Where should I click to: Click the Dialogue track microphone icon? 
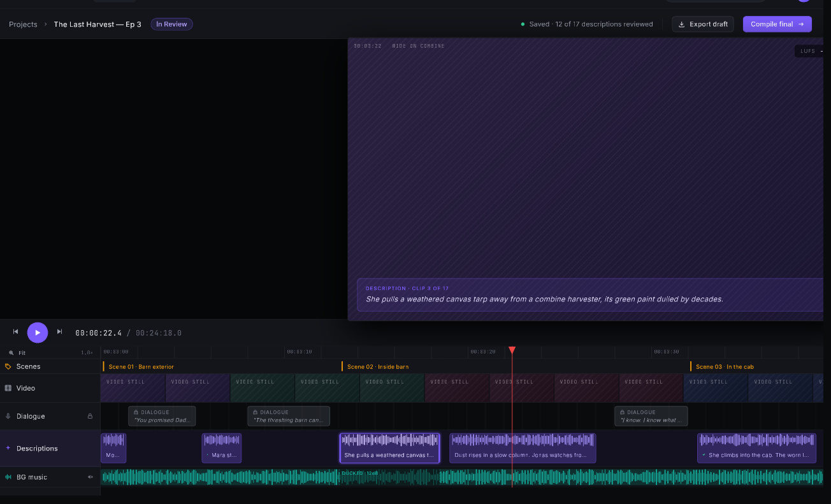click(8, 416)
